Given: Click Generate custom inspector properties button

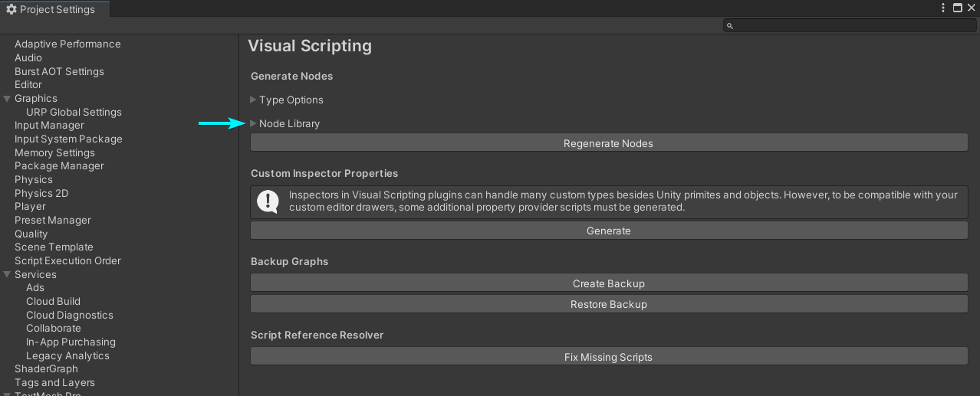Looking at the screenshot, I should pos(609,231).
